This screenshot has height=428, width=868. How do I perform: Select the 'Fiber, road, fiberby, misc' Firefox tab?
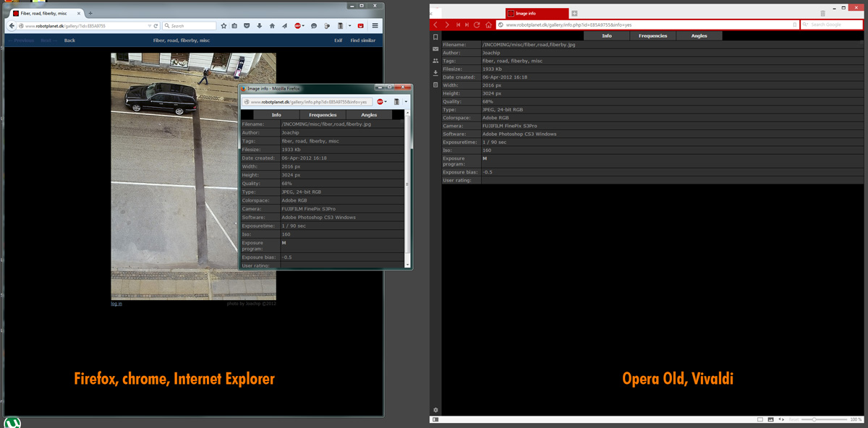click(x=48, y=13)
